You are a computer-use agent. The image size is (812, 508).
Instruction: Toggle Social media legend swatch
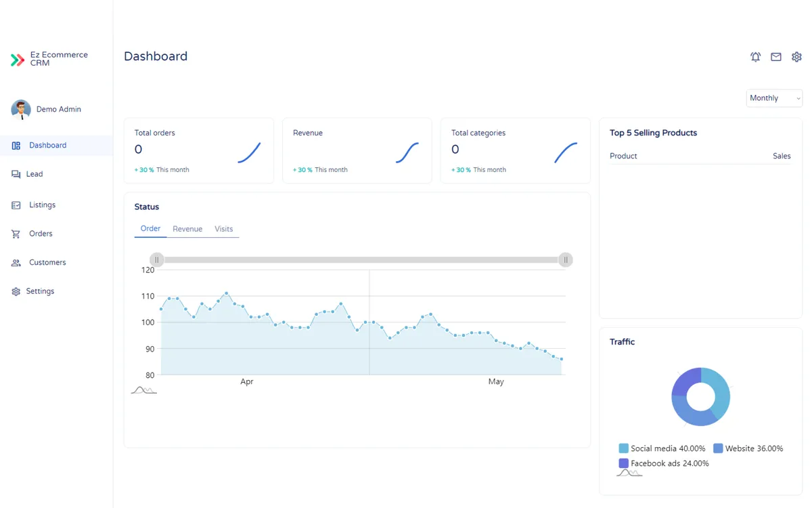(624, 448)
